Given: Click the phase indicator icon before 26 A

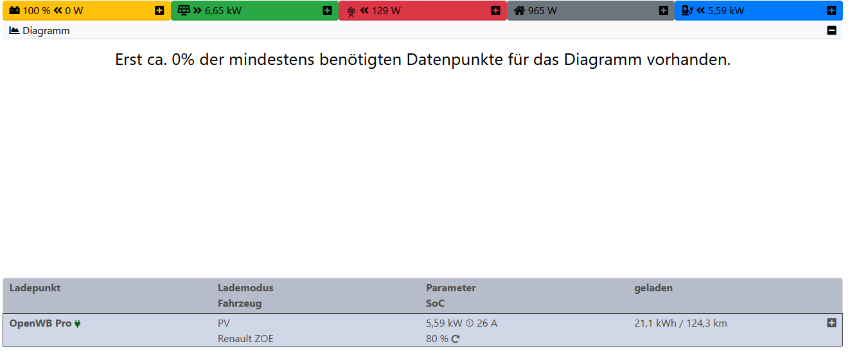Looking at the screenshot, I should tap(469, 323).
